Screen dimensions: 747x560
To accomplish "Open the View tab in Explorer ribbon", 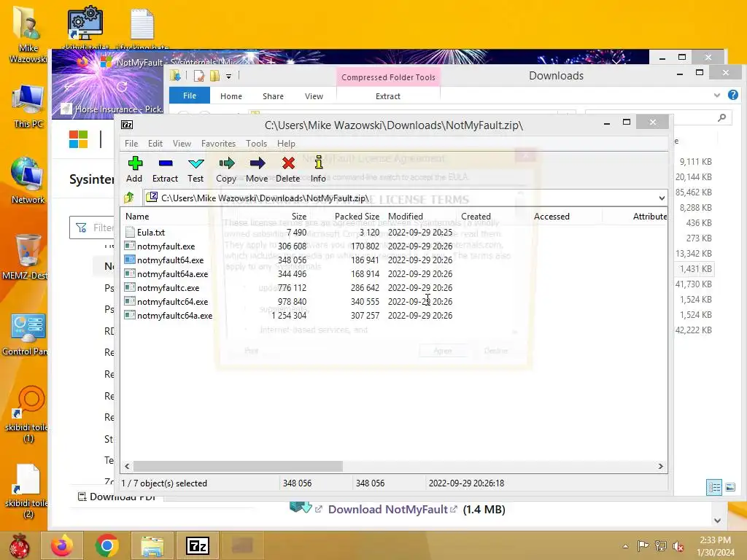I will click(x=314, y=96).
